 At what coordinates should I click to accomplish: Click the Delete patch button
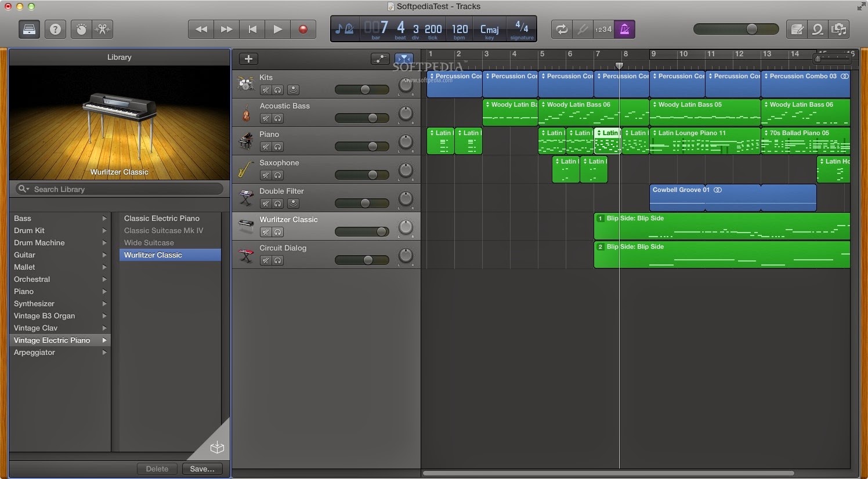(157, 469)
